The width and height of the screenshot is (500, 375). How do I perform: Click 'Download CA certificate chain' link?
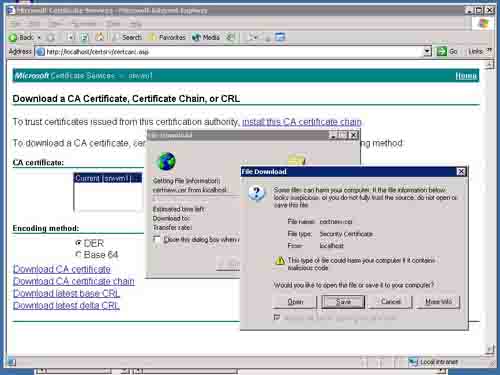click(x=74, y=281)
